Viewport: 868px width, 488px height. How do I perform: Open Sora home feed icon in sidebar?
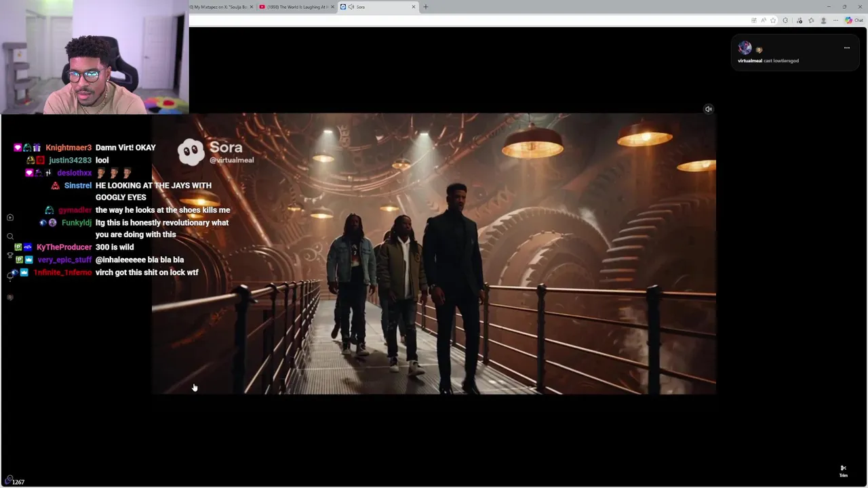click(x=10, y=218)
